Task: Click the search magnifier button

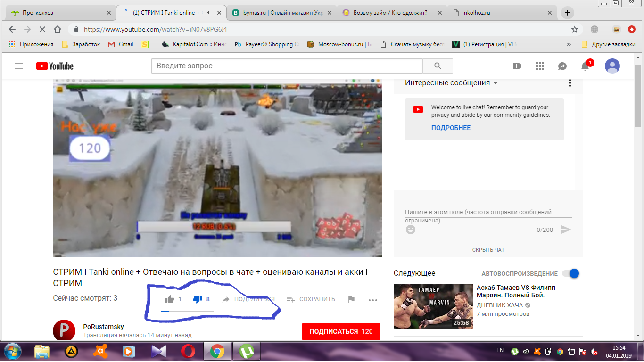Action: pyautogui.click(x=438, y=66)
